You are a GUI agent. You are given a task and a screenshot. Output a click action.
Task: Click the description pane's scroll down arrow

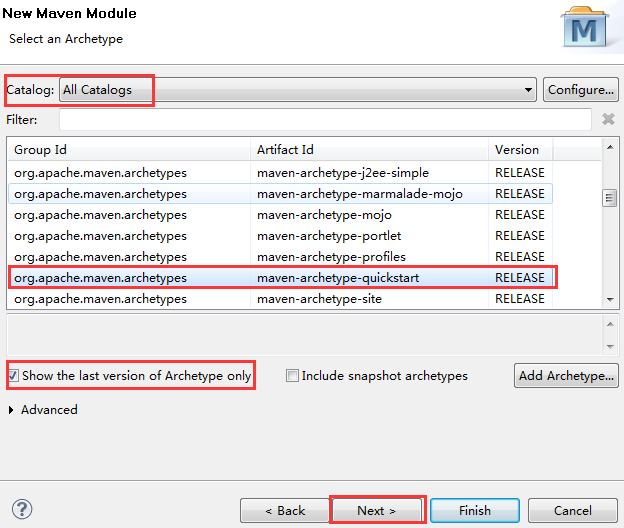[610, 347]
